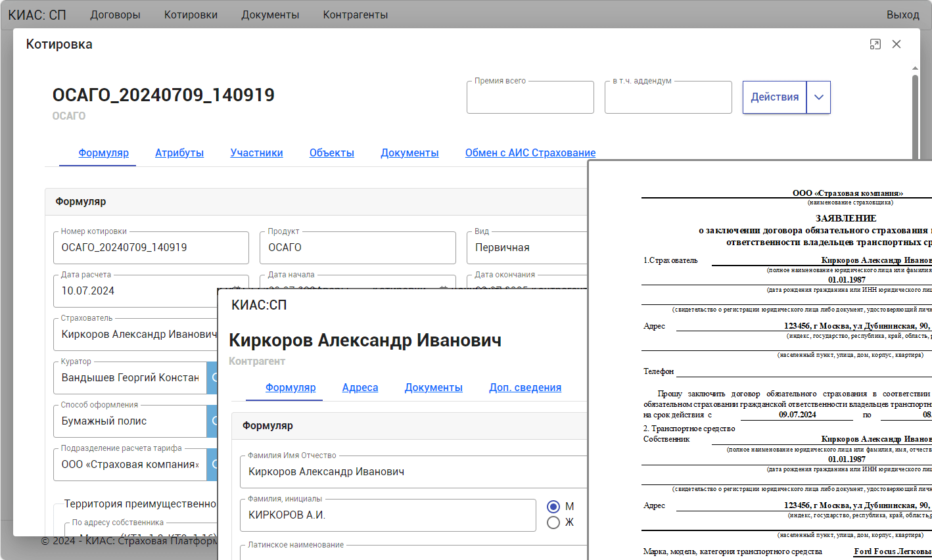Click the blue lookup button in Способ оформления field
932x560 pixels.
212,421
